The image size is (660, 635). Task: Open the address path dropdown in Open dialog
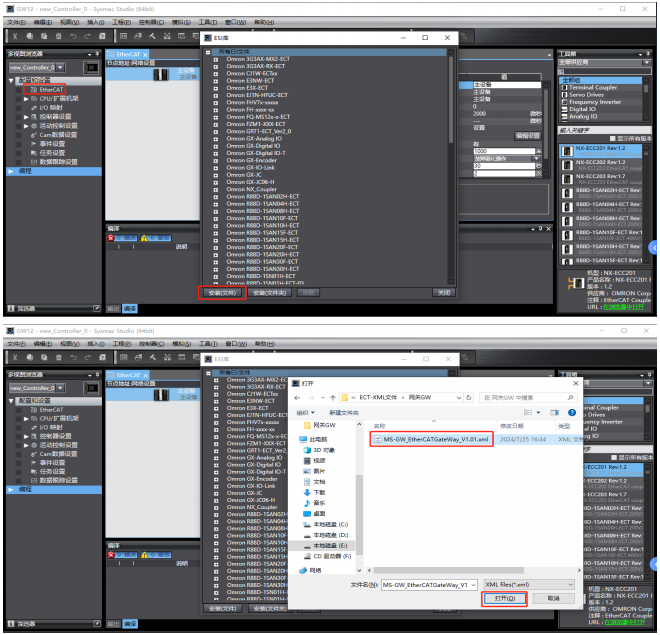458,398
